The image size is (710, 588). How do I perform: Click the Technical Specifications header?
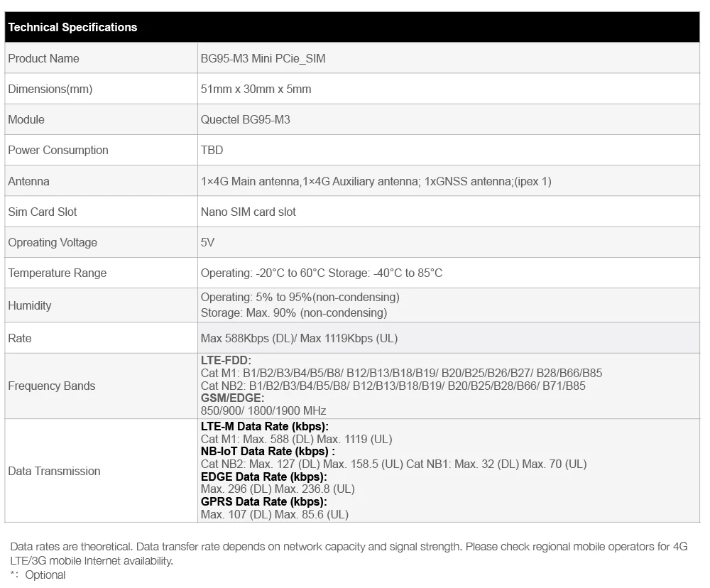pyautogui.click(x=72, y=27)
